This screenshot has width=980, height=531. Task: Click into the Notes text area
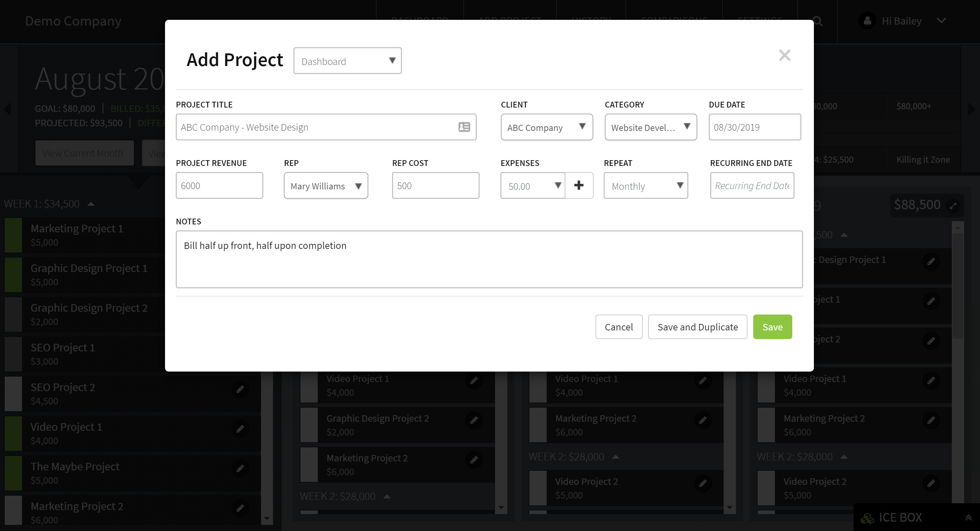pyautogui.click(x=489, y=259)
